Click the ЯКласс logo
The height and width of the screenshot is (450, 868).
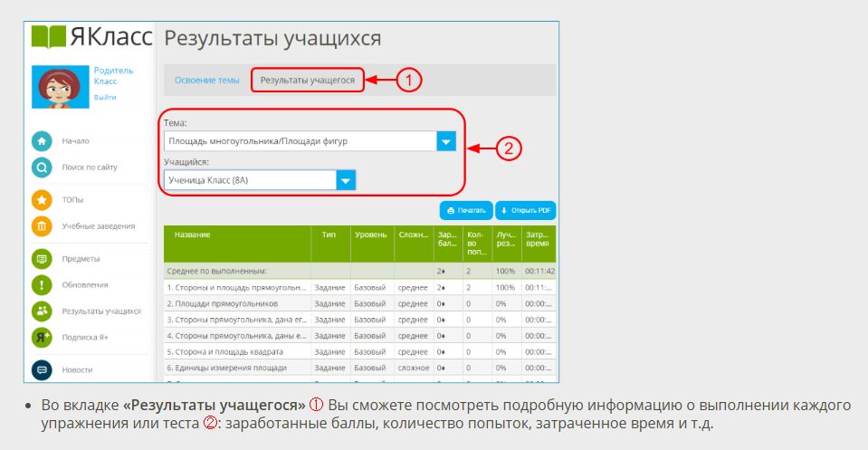pyautogui.click(x=89, y=37)
